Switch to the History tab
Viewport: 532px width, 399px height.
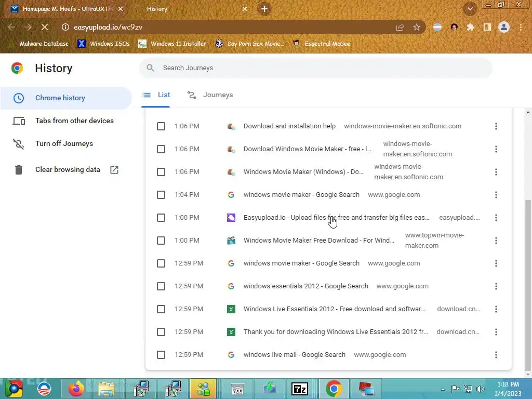click(x=157, y=9)
